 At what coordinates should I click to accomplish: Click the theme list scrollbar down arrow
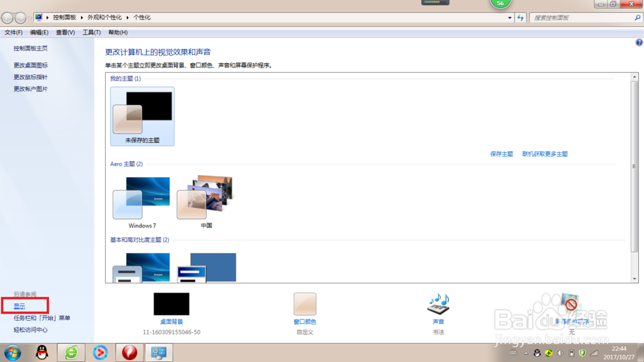(634, 279)
